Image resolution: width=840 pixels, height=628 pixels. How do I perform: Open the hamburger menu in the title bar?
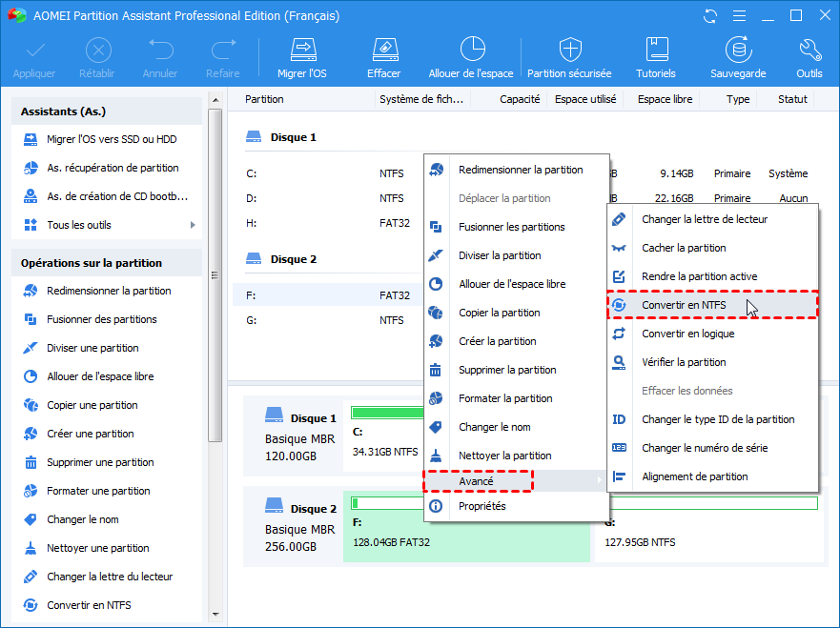click(739, 16)
